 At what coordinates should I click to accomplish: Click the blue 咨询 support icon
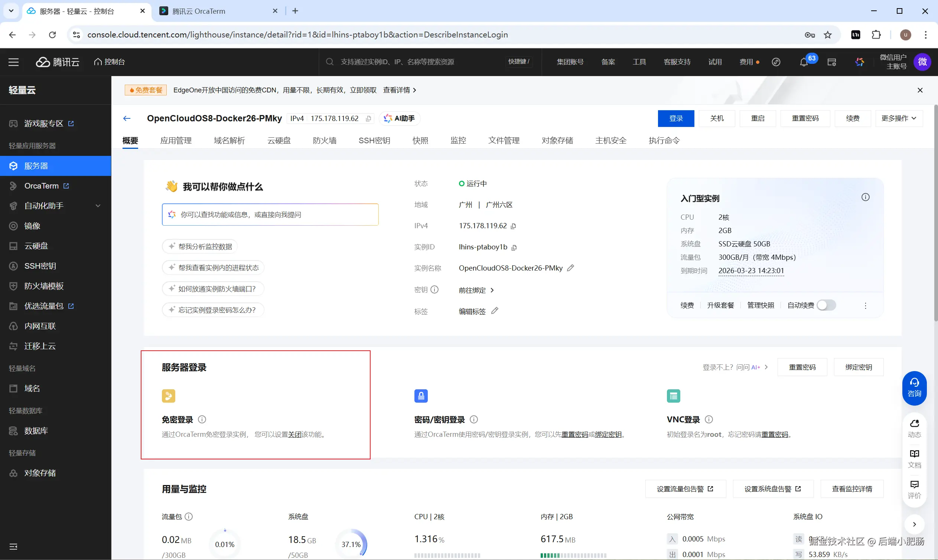[x=914, y=388]
